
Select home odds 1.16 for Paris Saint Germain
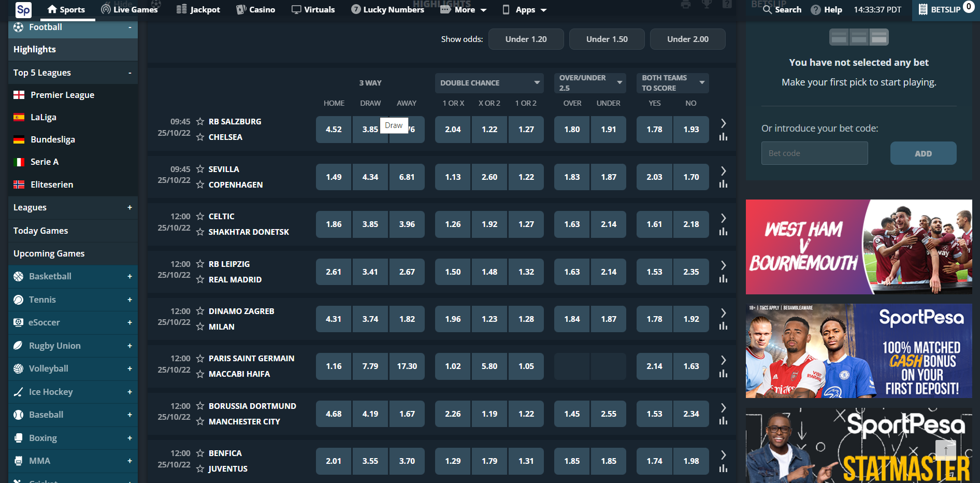(334, 366)
